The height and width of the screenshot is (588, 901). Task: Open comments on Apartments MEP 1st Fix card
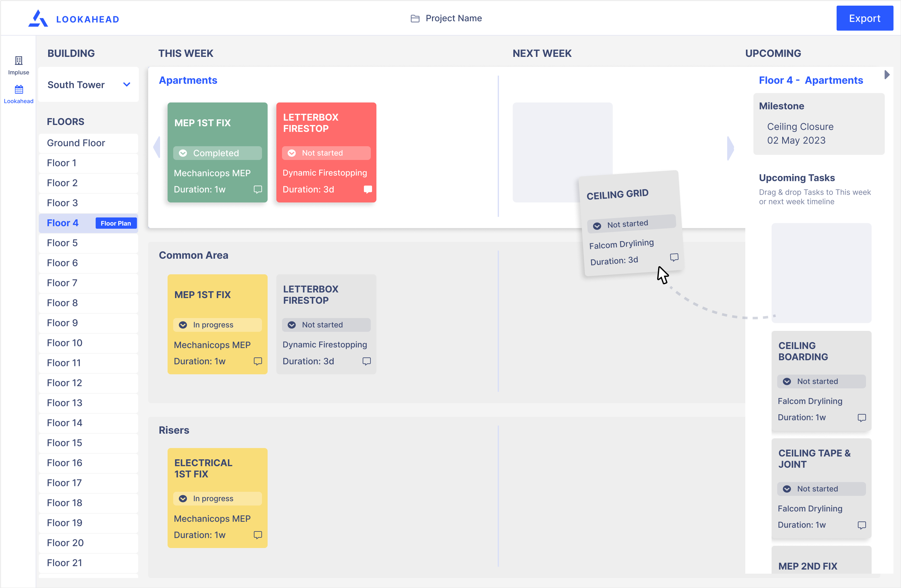(258, 189)
